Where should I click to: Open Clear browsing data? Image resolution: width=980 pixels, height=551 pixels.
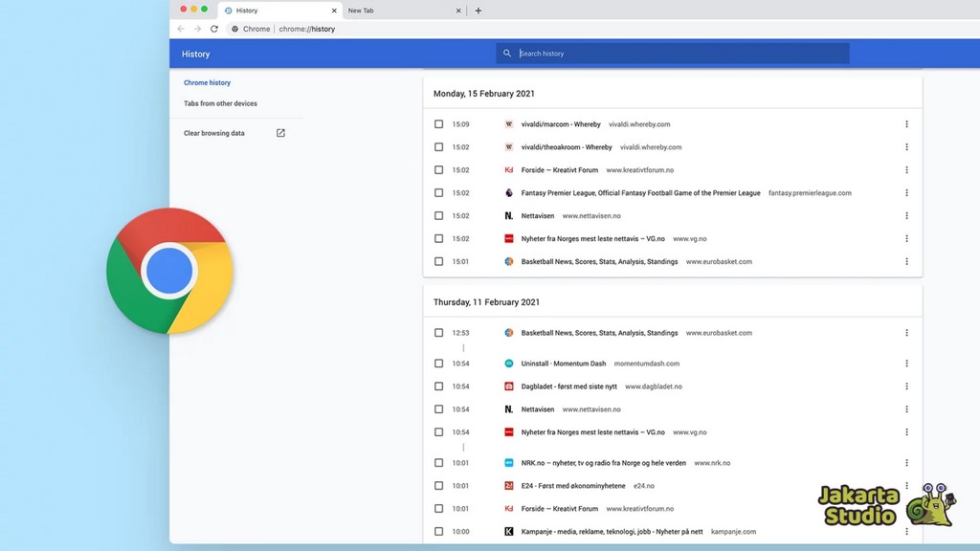213,133
